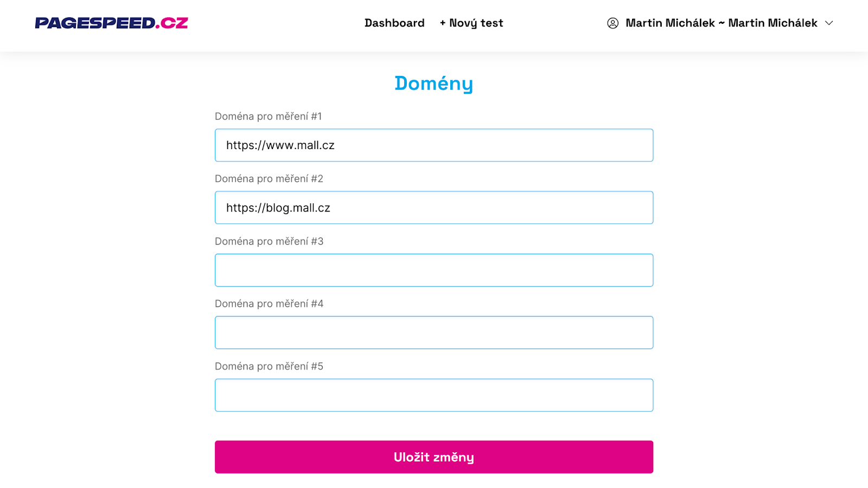Image resolution: width=868 pixels, height=488 pixels.
Task: Save changes with Uložit změny button
Action: [x=433, y=457]
